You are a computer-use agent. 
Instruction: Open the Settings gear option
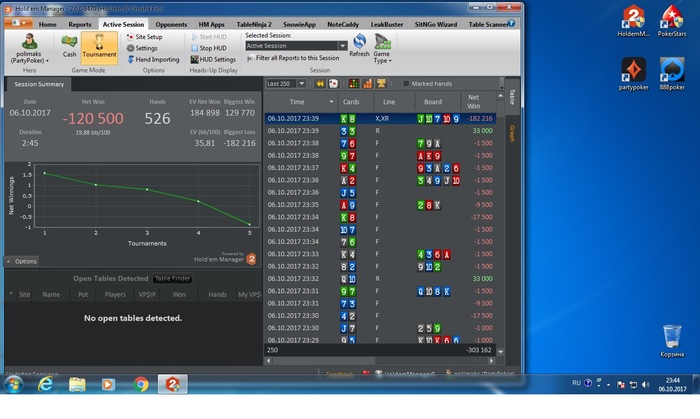click(x=142, y=48)
